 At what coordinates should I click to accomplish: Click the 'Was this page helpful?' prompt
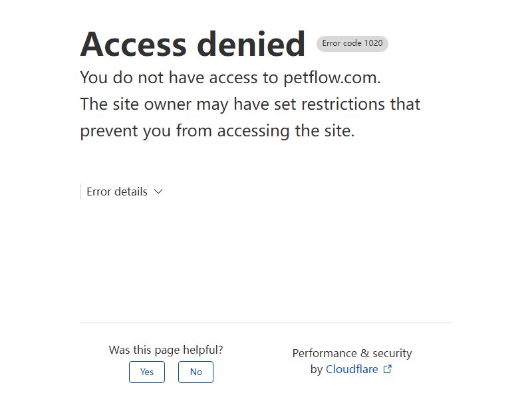pos(166,350)
